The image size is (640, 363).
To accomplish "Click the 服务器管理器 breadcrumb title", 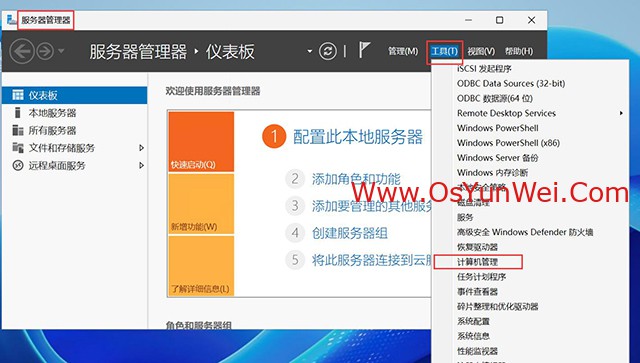I will tap(138, 51).
